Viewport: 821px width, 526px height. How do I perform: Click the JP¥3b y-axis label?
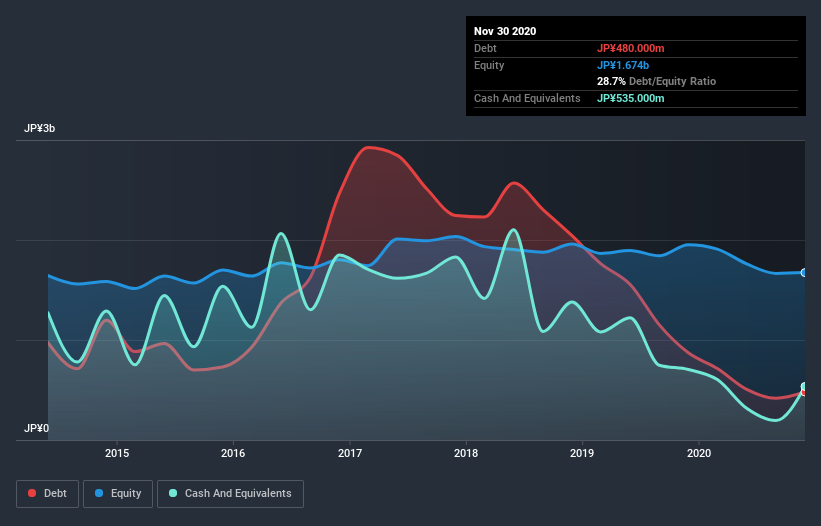coord(39,129)
